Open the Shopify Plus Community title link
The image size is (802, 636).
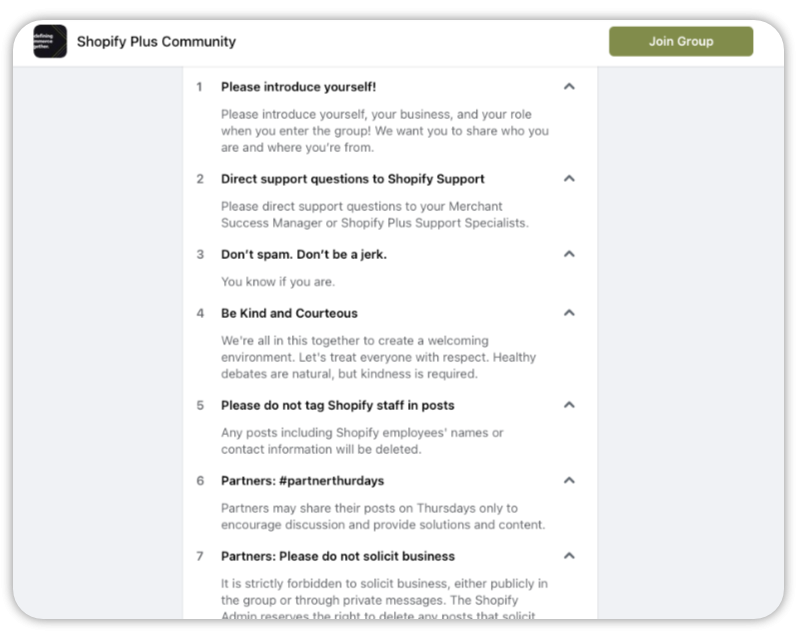[156, 42]
